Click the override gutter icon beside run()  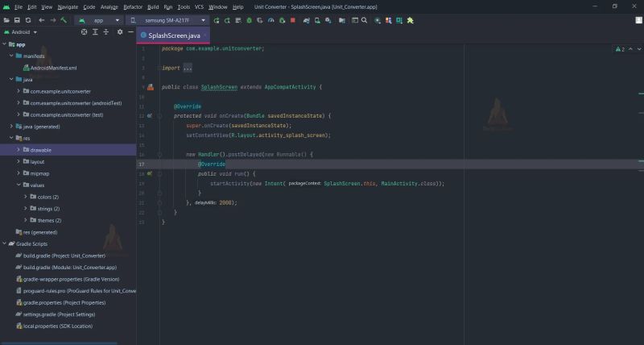click(150, 173)
